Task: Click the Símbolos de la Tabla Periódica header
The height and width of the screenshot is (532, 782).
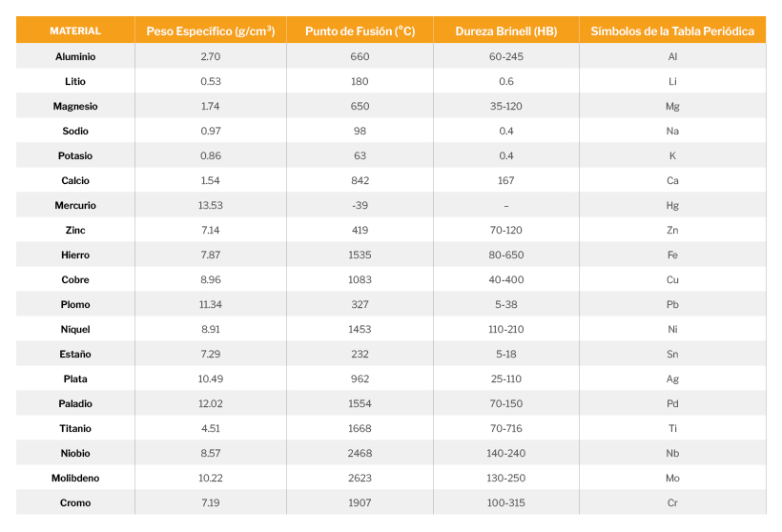Action: [672, 31]
